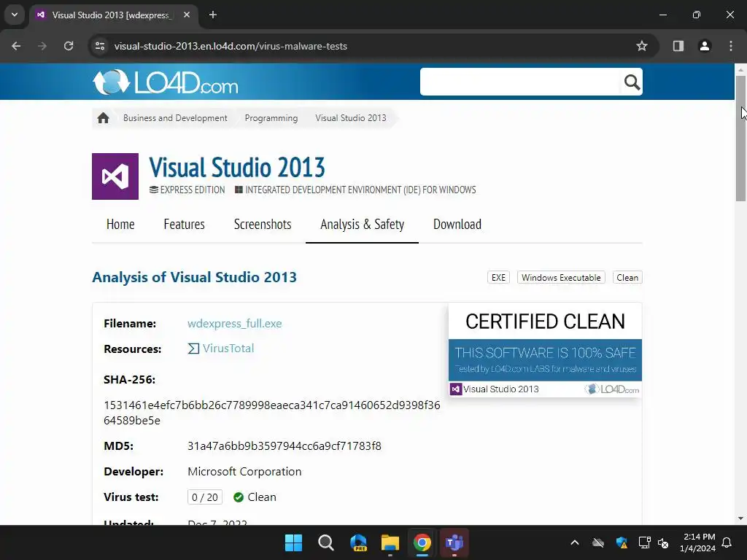The width and height of the screenshot is (747, 560).
Task: Click the SHA-256 hash value
Action: click(x=272, y=413)
